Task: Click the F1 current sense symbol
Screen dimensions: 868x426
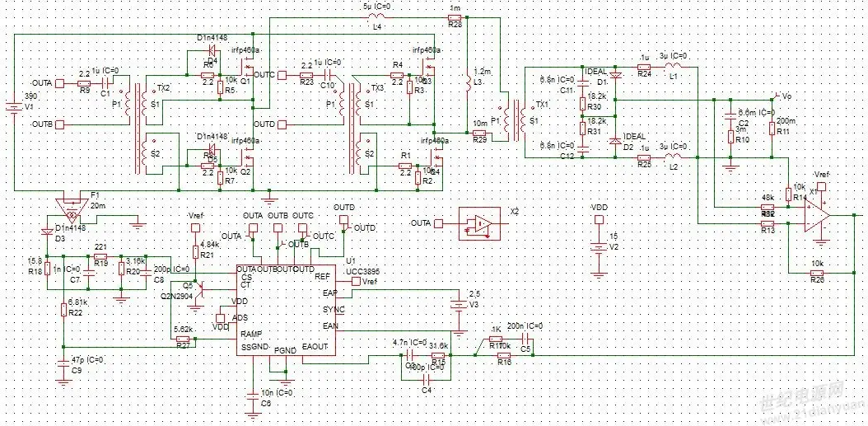Action: point(70,210)
